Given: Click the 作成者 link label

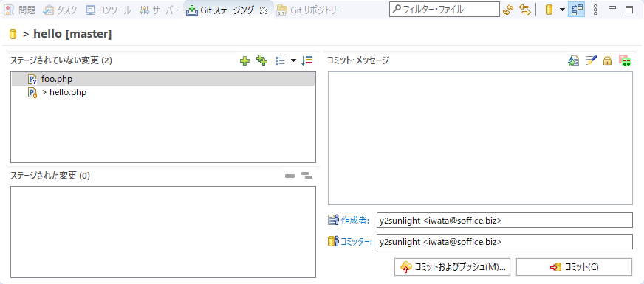Looking at the screenshot, I should click(356, 221).
